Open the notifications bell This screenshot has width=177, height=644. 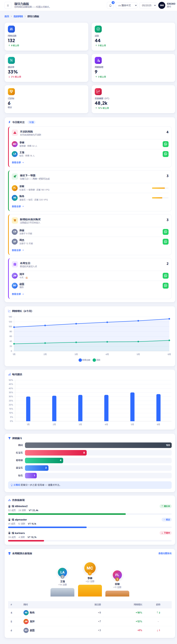[110, 5]
